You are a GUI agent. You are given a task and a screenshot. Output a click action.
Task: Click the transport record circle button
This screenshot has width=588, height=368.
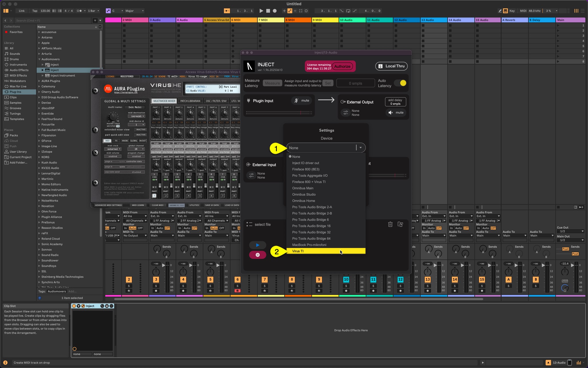click(275, 11)
